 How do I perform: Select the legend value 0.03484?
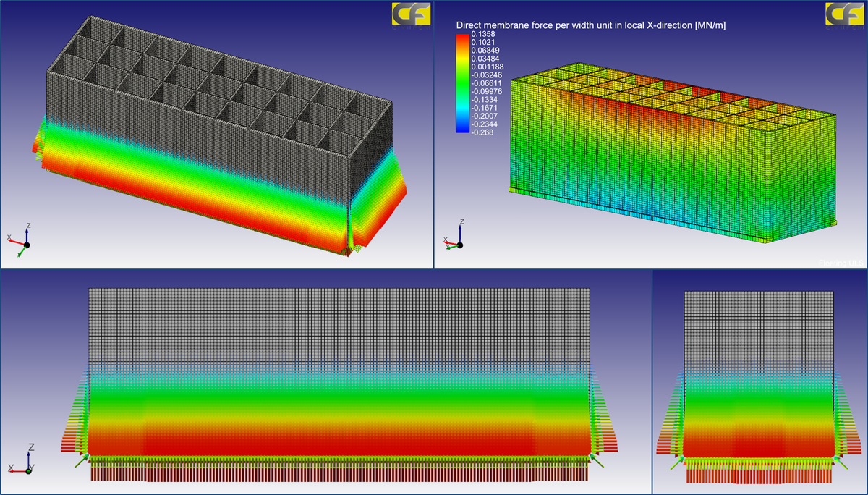click(484, 59)
